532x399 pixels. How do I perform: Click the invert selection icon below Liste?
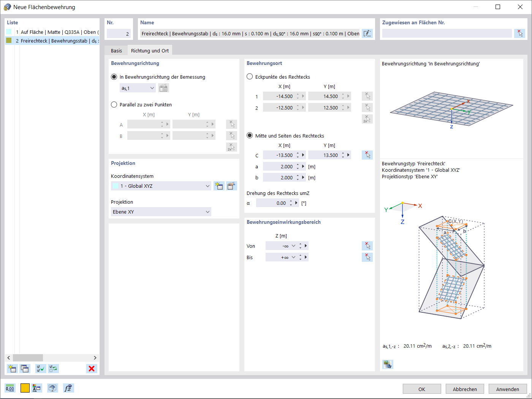pyautogui.click(x=54, y=368)
